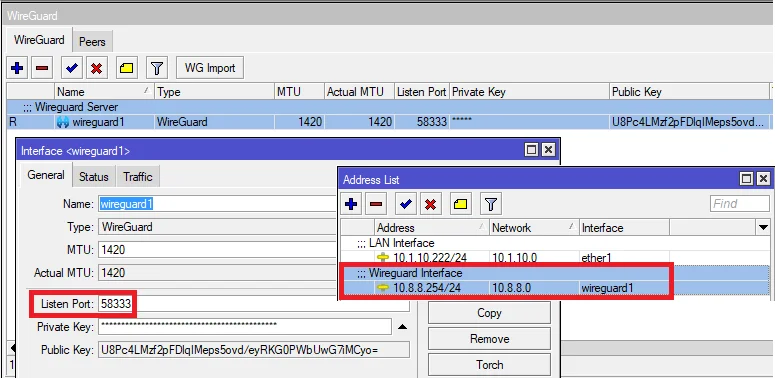Click the 10.8.8.0 network cell

click(x=534, y=288)
